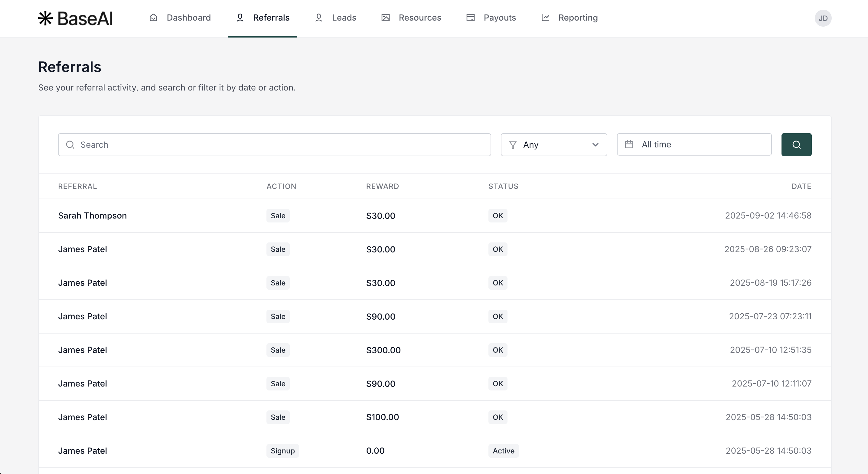The image size is (868, 474).
Task: Click the Reporting chart icon
Action: (x=545, y=18)
